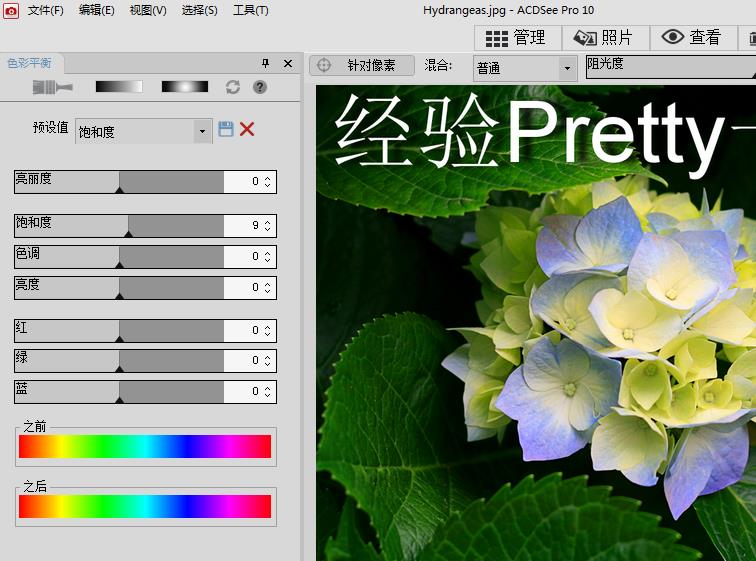Open the 预设值 preset dropdown
The image size is (756, 561).
[x=144, y=131]
